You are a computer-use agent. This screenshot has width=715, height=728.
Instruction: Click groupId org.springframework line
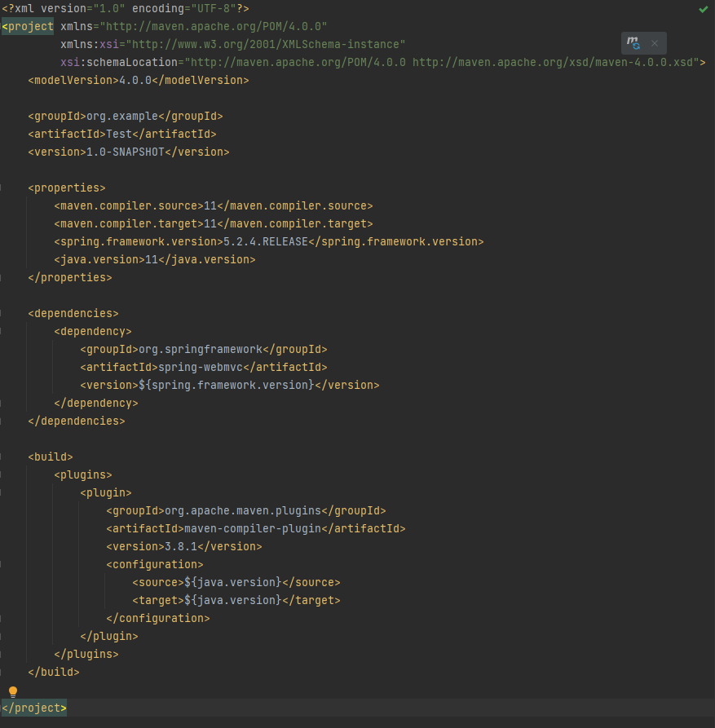[204, 349]
